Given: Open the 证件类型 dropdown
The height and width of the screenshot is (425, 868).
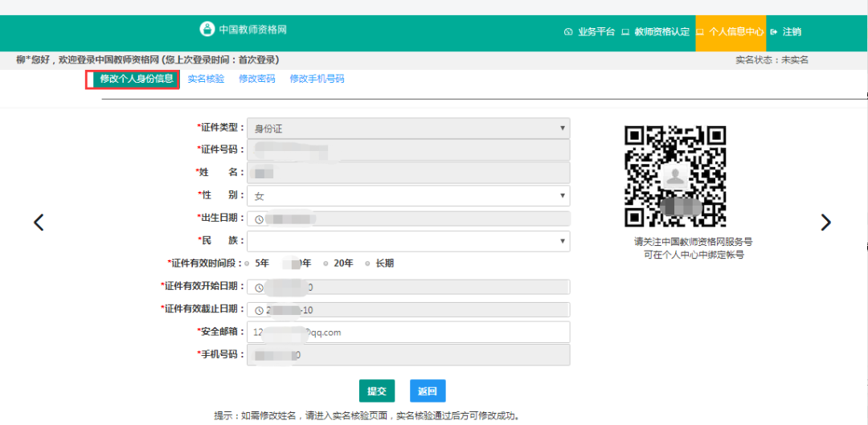Looking at the screenshot, I should pos(408,129).
